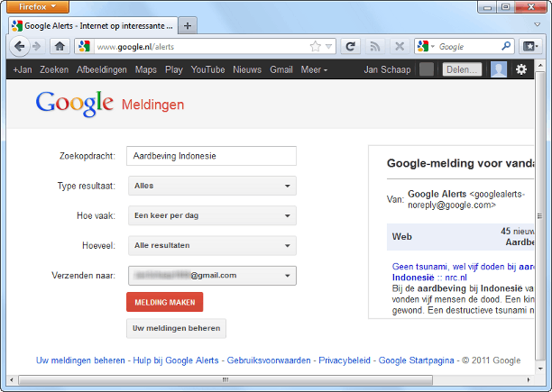Open Nieuws in the Google bar
The image size is (552, 392).
247,69
